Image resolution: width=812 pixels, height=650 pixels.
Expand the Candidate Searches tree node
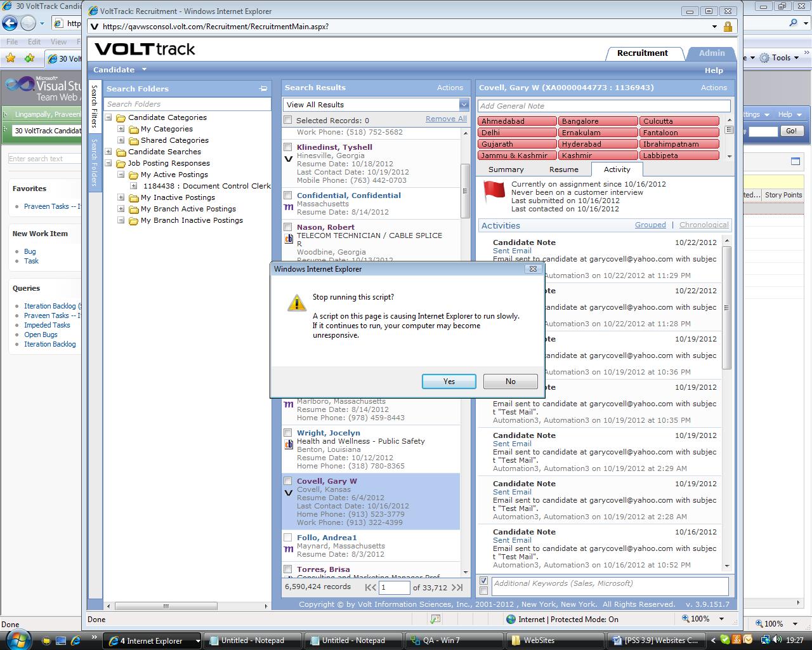pos(108,152)
